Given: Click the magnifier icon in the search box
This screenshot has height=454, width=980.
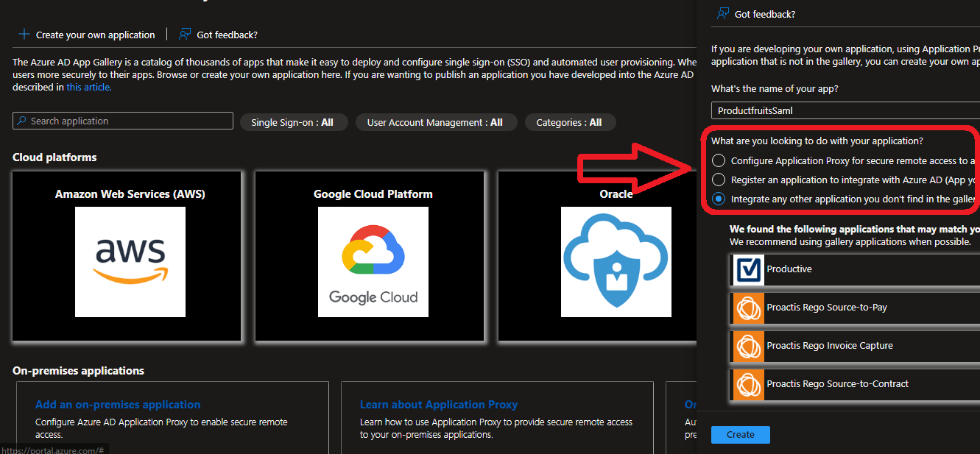Looking at the screenshot, I should coord(21,119).
